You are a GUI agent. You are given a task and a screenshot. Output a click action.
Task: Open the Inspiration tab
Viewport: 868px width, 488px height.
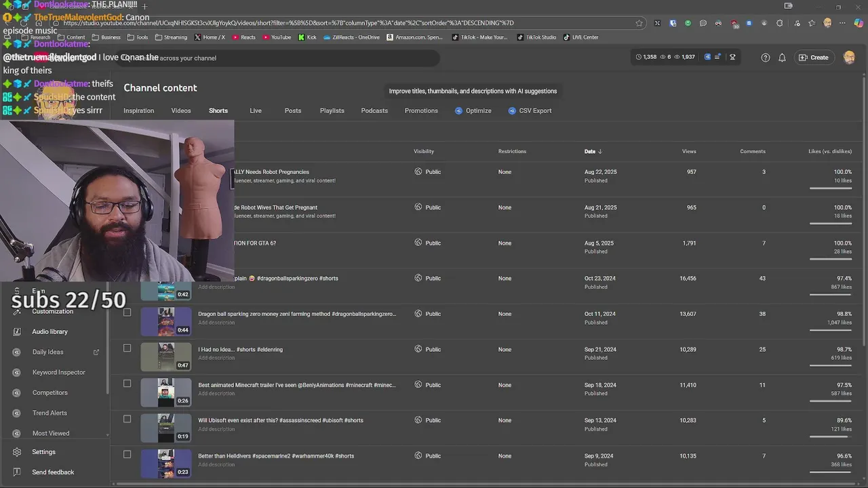pos(138,110)
